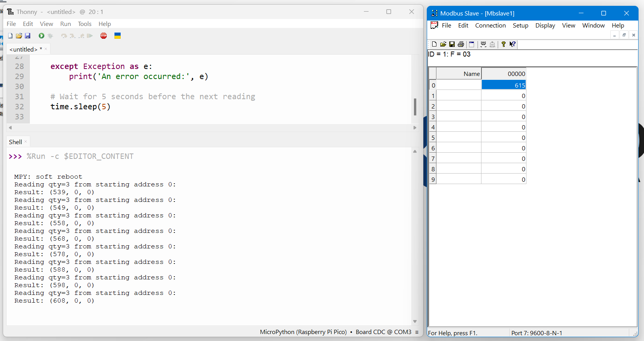644x341 pixels.
Task: Open interpreter selector MicroPython (Raspberry Pi Pico)
Action: [x=303, y=332]
